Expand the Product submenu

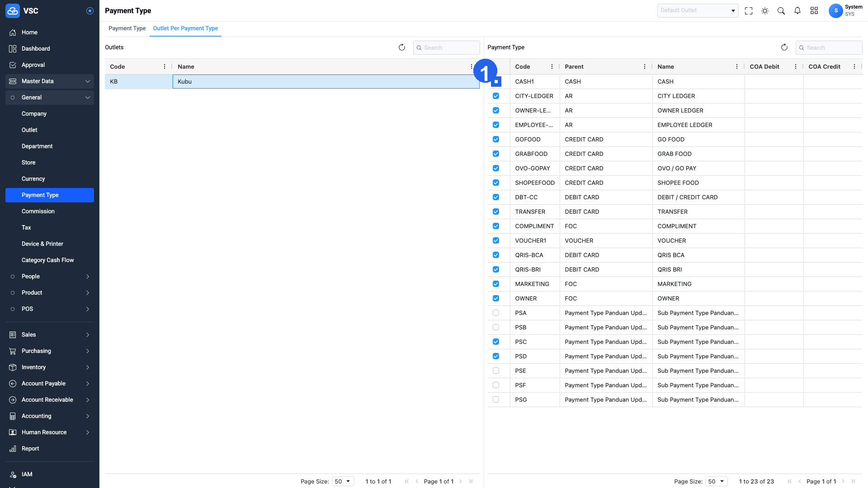50,293
